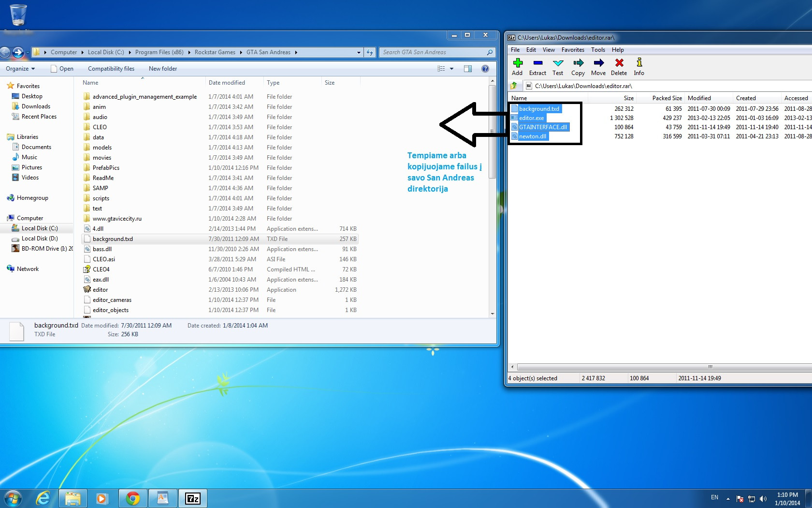Open the Tools menu in 7-Zip
Screen dimensions: 812x508
click(x=598, y=50)
